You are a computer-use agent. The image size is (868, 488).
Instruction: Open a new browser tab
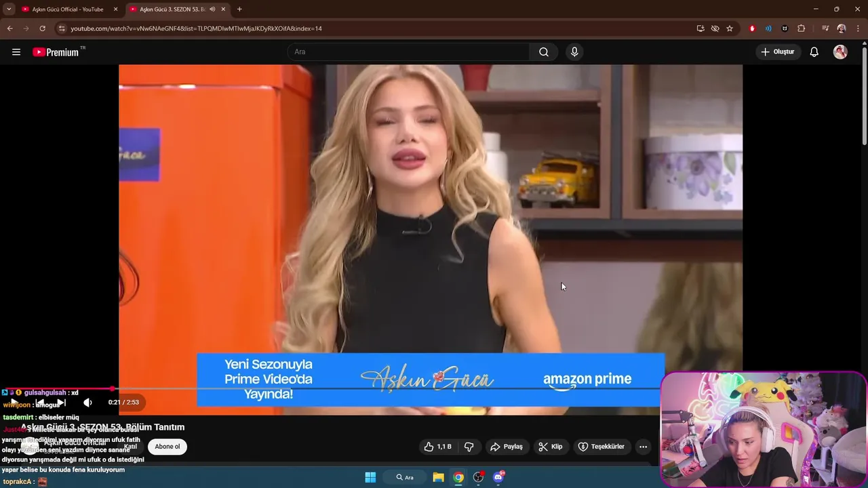coord(239,9)
